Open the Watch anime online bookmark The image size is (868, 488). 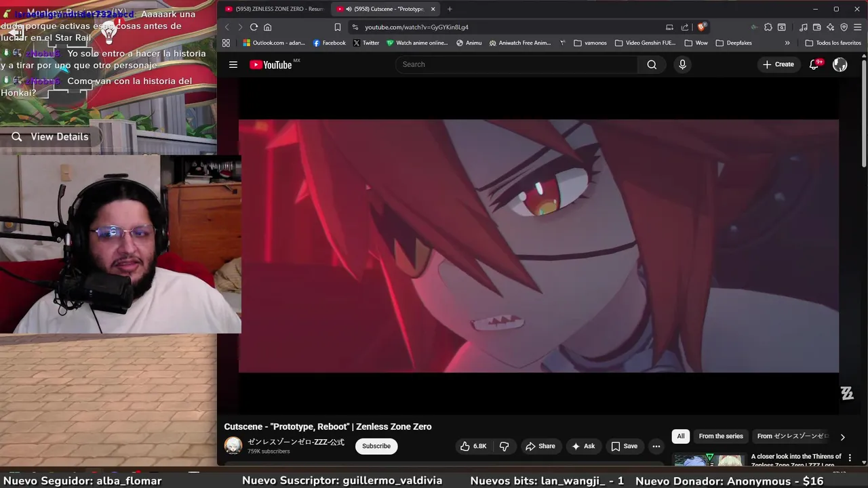[x=417, y=43]
